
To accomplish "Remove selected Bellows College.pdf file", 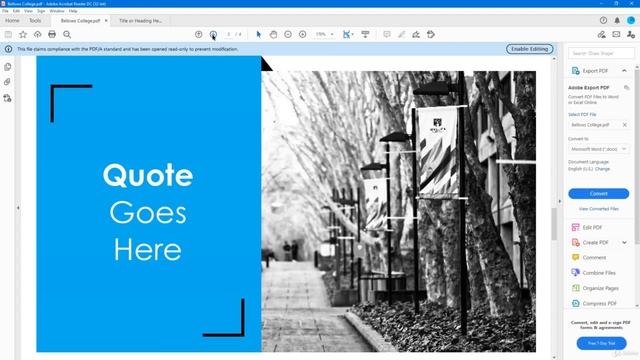I will [x=624, y=125].
